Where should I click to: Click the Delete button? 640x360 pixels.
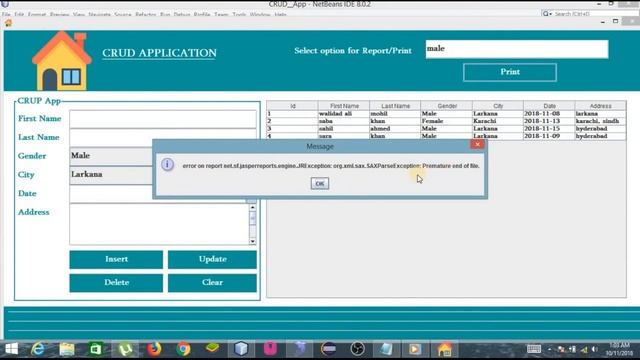click(116, 283)
